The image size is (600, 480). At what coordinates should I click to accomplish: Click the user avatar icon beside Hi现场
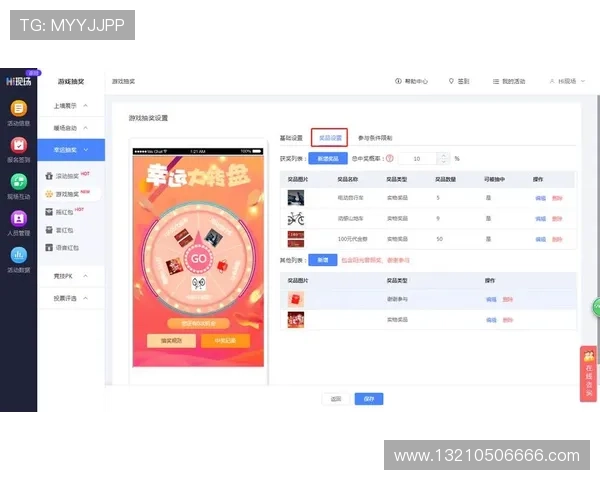[552, 81]
